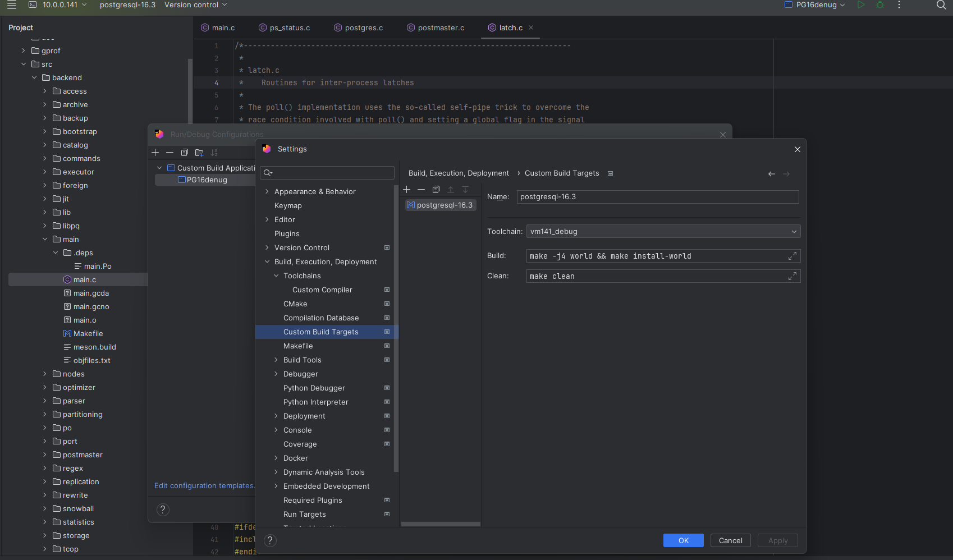Expand the Build command field editor
Screen dimensions: 953x560
click(x=792, y=256)
